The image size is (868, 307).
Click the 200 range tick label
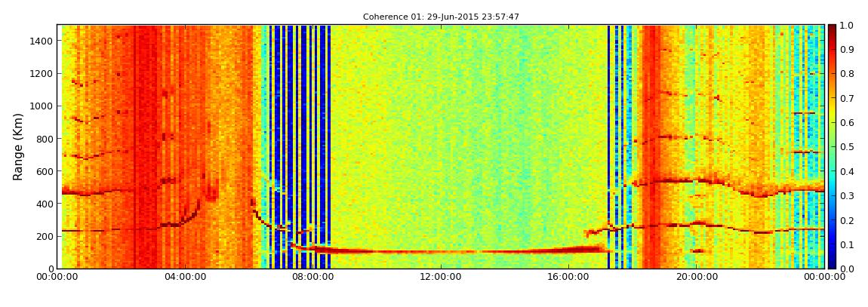(x=45, y=236)
